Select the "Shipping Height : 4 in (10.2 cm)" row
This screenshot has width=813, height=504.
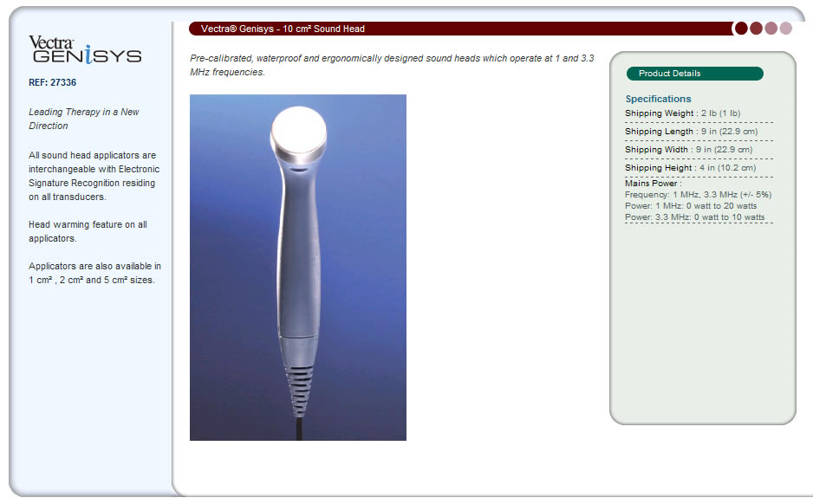coord(699,168)
